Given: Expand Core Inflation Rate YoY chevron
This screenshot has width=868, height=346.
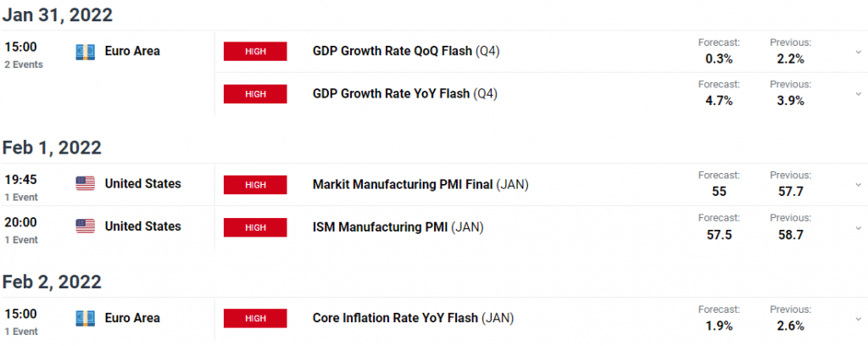Looking at the screenshot, I should click(858, 318).
